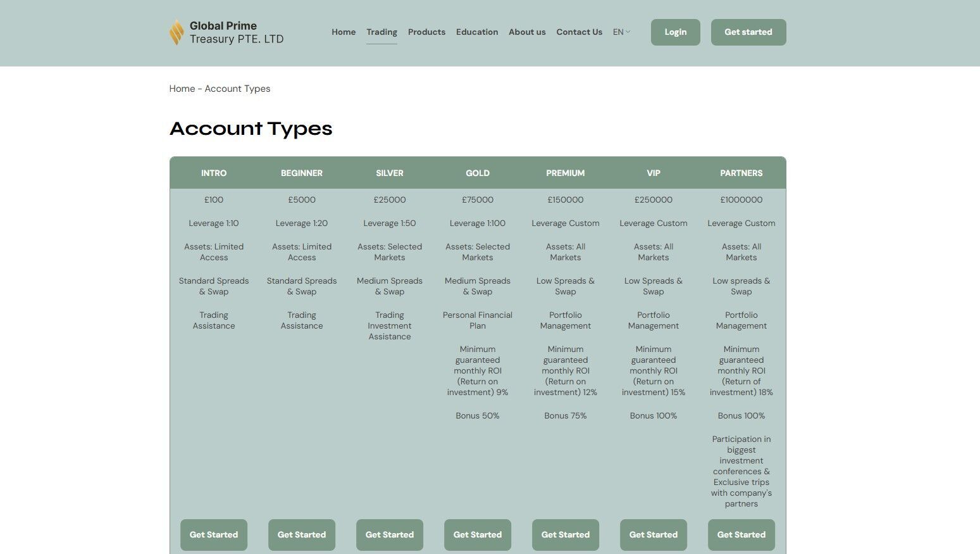Image resolution: width=980 pixels, height=554 pixels.
Task: Click the £150000 deposit value
Action: point(566,199)
